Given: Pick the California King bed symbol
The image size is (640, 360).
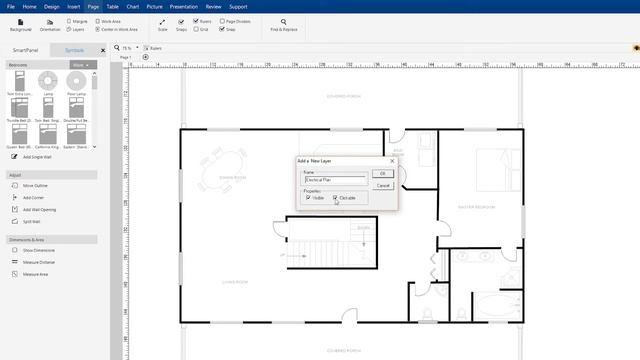Looking at the screenshot, I should click(48, 136).
